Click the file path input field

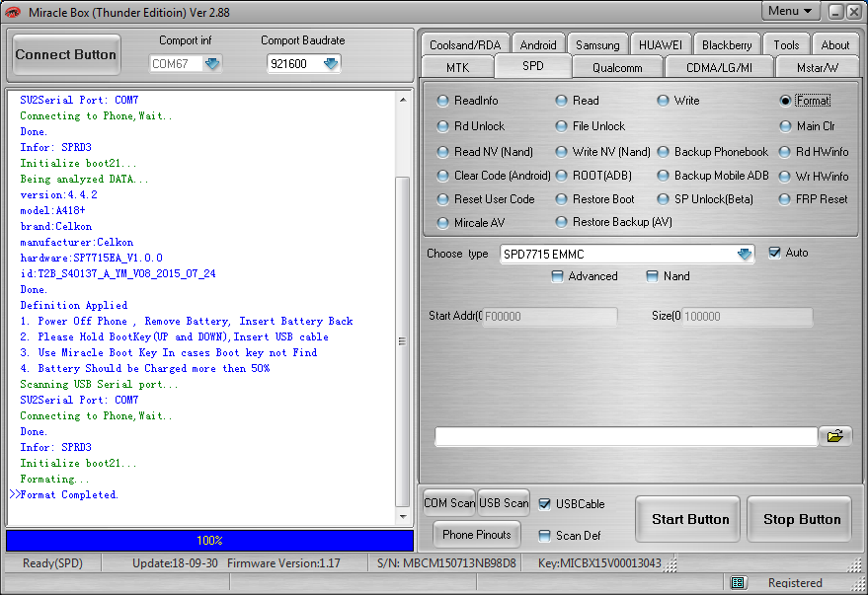626,436
